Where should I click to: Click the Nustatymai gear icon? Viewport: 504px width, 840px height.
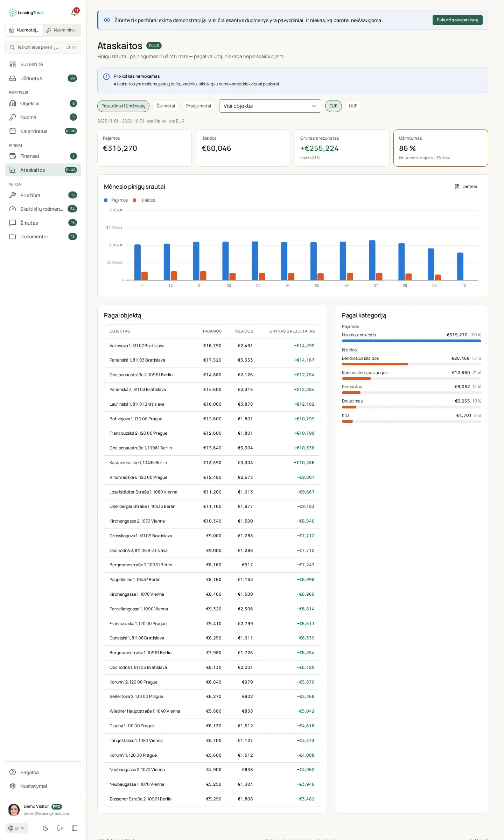tap(13, 786)
